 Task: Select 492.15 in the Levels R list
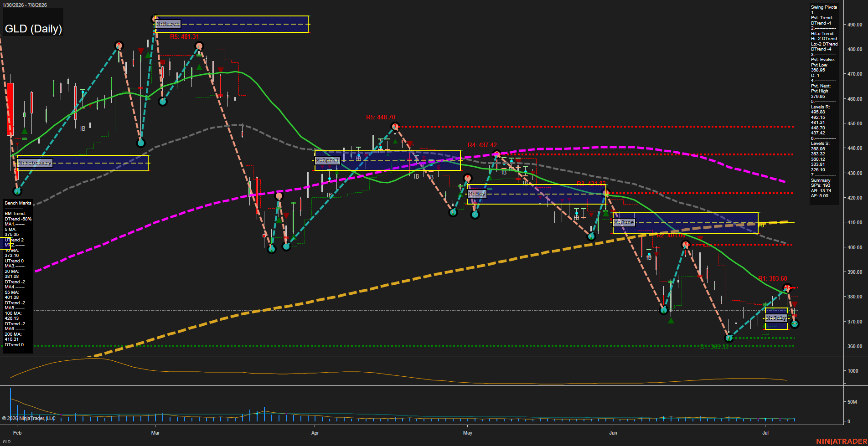click(818, 118)
